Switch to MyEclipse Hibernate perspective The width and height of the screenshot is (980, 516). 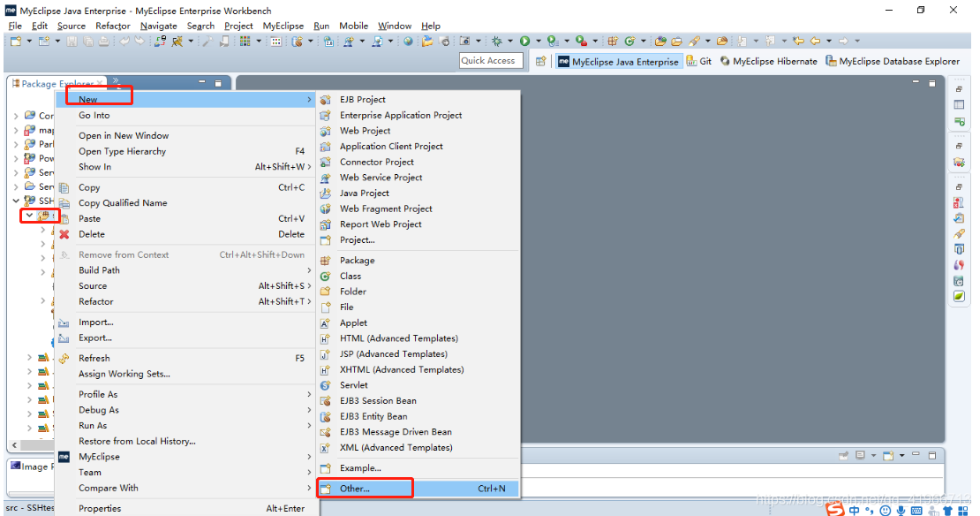[769, 61]
